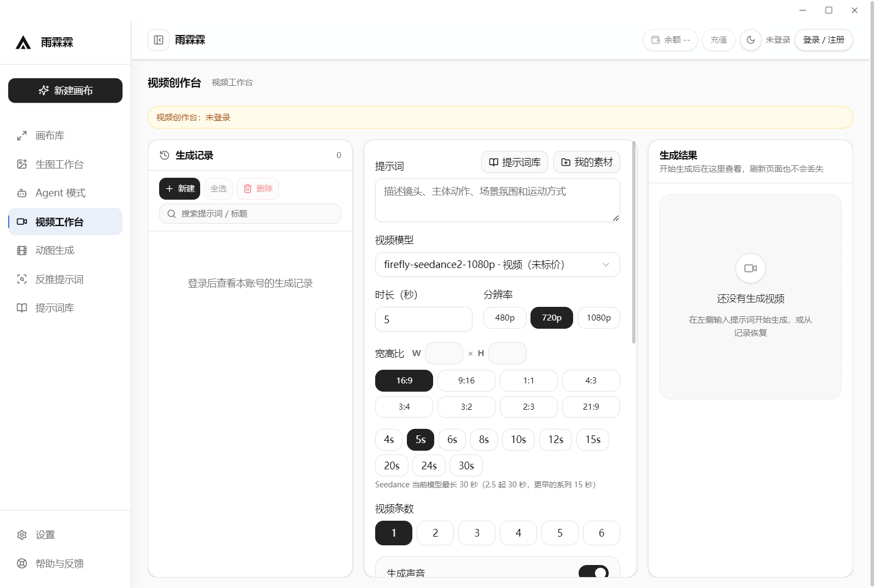Click the history clock icon next to 生成记录
Screen dimensions: 875x588
click(x=164, y=155)
